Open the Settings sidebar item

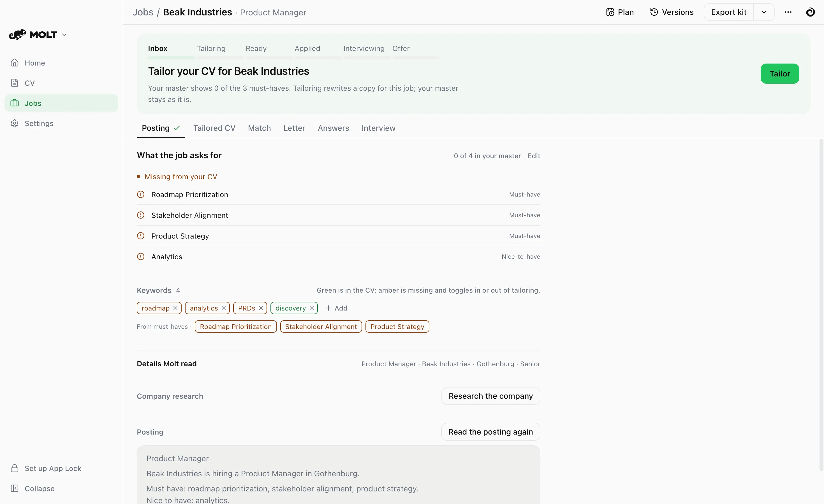pyautogui.click(x=61, y=123)
